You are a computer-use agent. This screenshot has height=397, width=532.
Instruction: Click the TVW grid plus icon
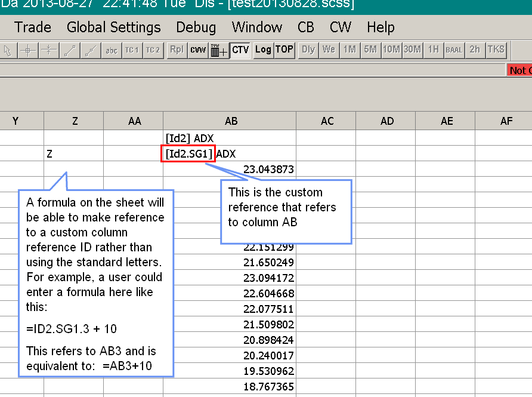click(x=219, y=50)
